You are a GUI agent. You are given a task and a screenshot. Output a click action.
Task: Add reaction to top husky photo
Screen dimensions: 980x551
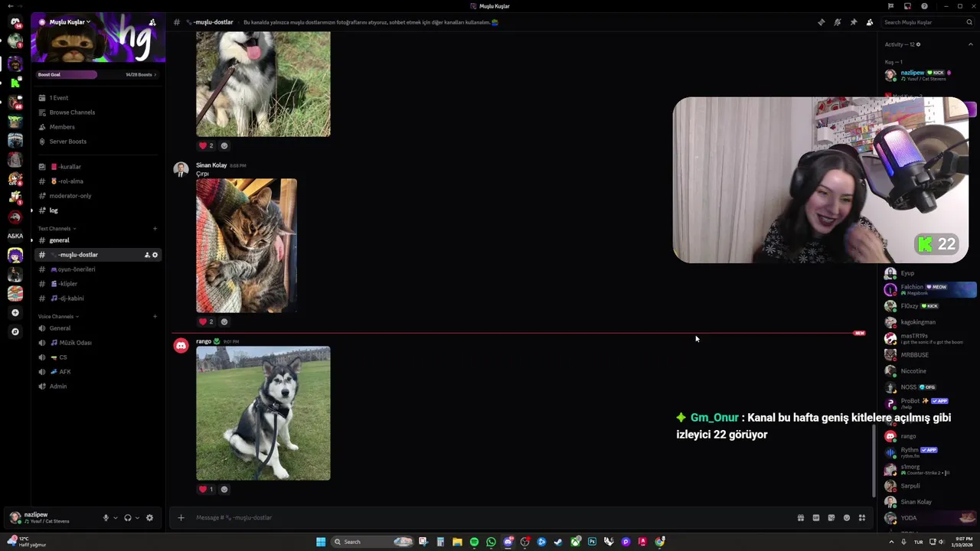224,145
